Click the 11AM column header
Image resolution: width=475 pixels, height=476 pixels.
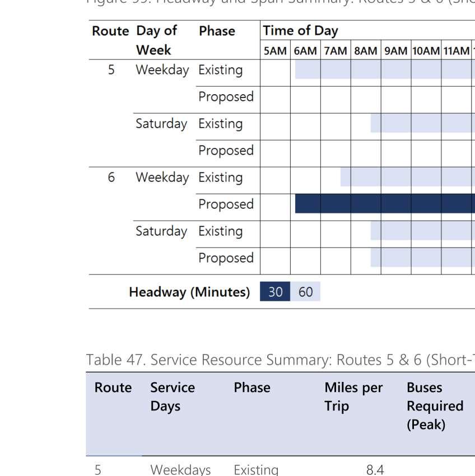click(x=456, y=51)
